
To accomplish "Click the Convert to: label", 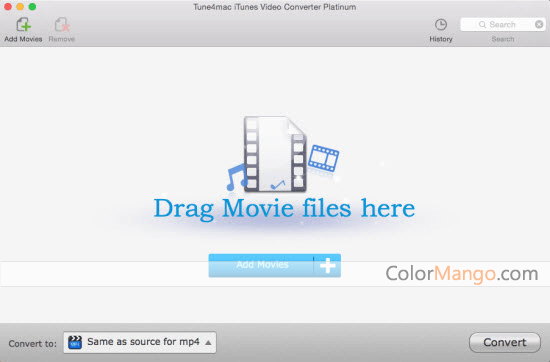I will point(32,343).
